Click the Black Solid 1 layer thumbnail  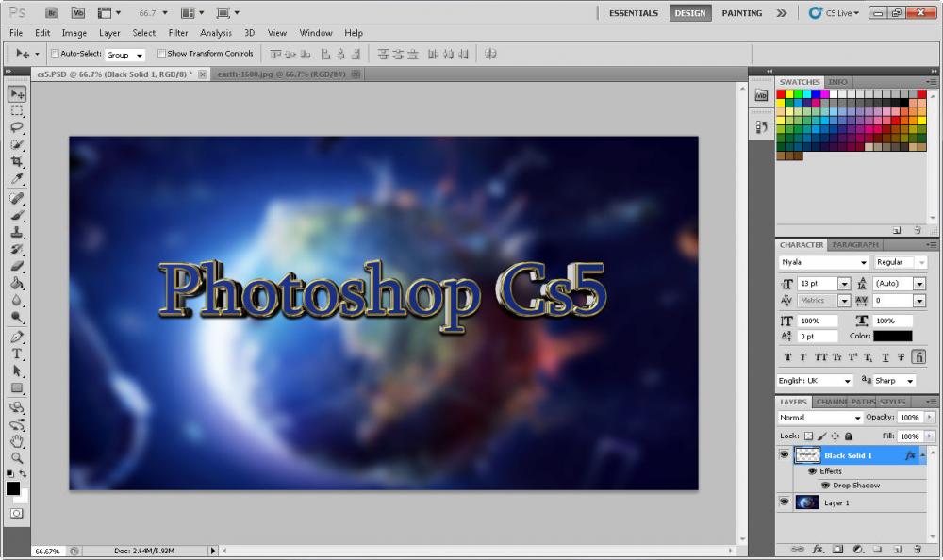[807, 455]
